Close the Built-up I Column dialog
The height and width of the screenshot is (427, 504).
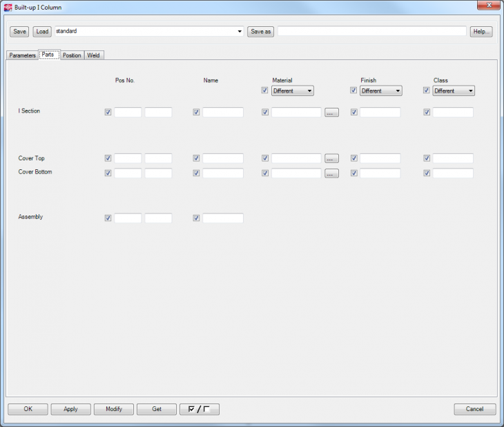487,6
